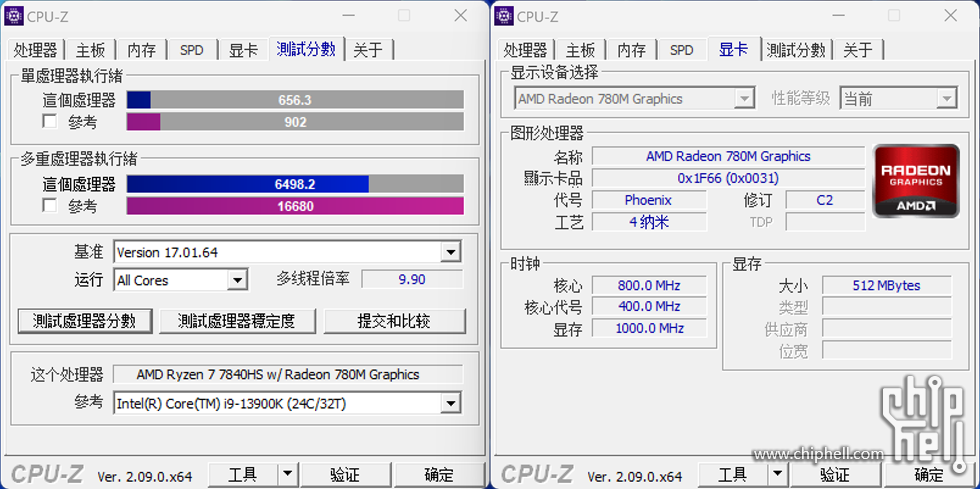
Task: Click multi-thread score bar 6498.2
Action: [295, 184]
